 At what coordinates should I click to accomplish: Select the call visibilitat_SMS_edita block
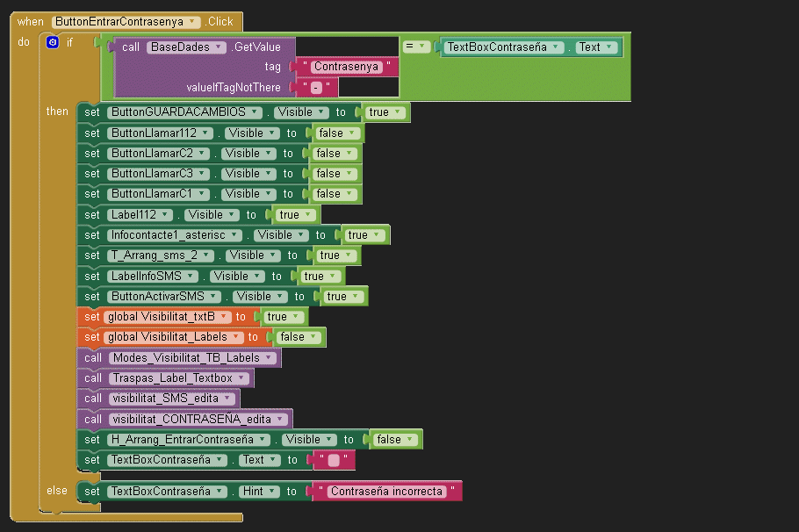coord(92,399)
